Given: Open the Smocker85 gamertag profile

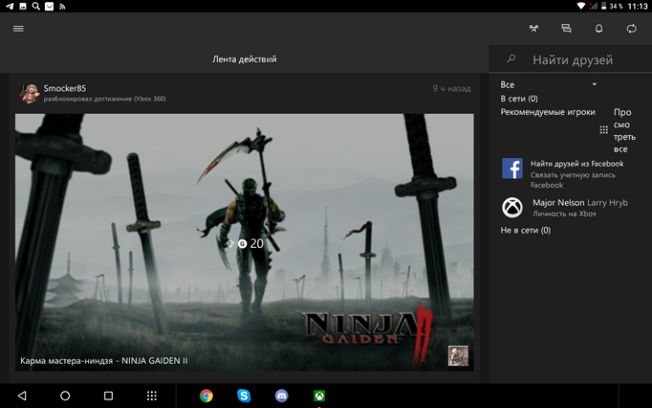Looking at the screenshot, I should coord(65,88).
